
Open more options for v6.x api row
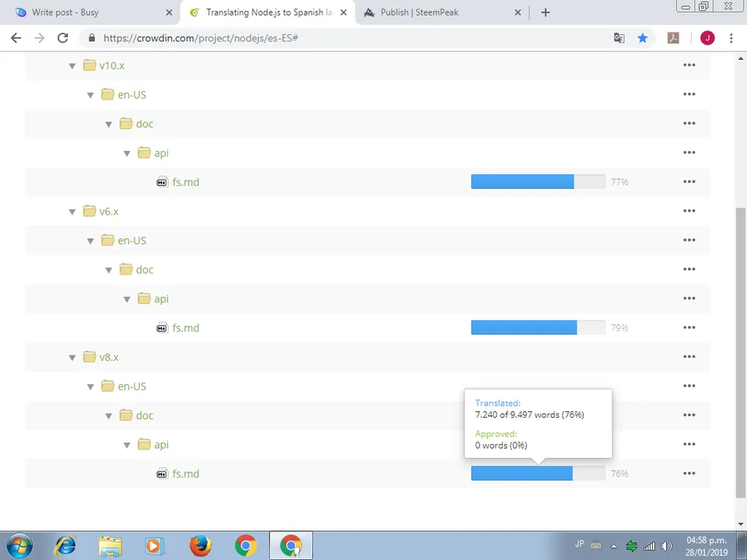click(x=689, y=298)
